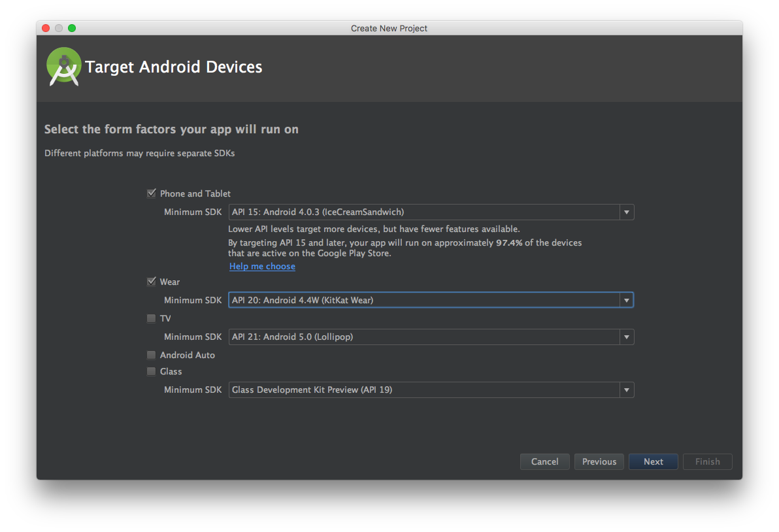Click 'Select the form factors' heading text
779x532 pixels.
pos(171,129)
